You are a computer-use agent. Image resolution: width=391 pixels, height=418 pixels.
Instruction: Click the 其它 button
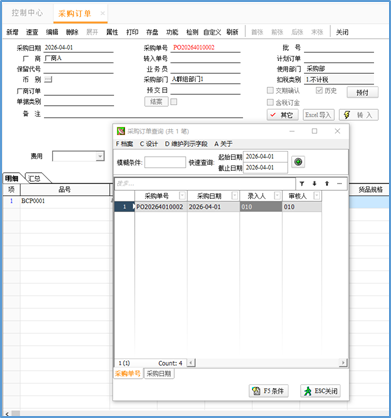pos(282,115)
